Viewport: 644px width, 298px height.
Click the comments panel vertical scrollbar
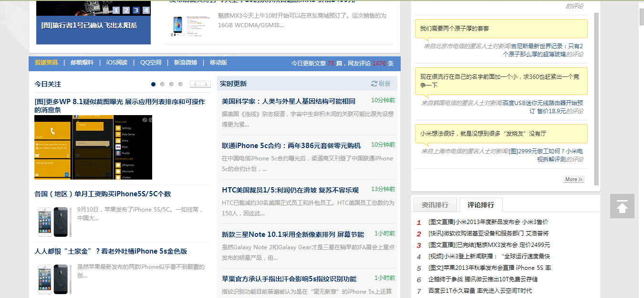point(596,98)
